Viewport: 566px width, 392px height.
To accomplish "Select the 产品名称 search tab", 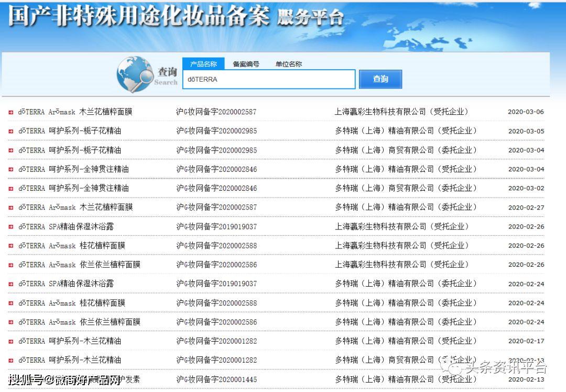I will pos(203,64).
